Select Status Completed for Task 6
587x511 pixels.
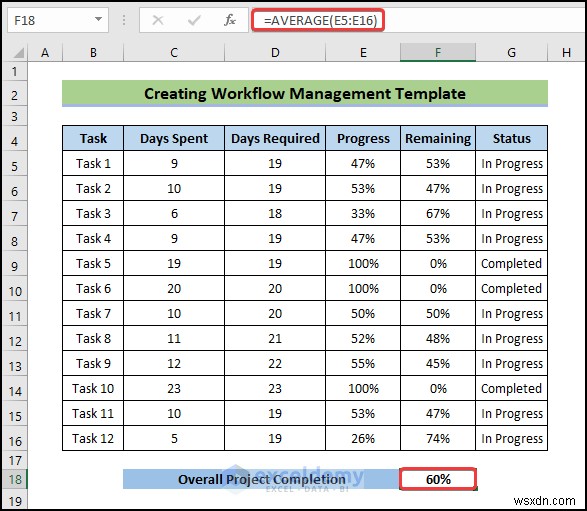pyautogui.click(x=511, y=289)
